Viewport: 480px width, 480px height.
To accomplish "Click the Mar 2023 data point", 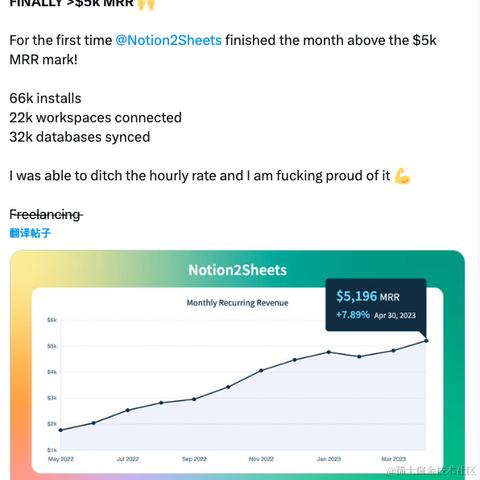I will (x=394, y=350).
